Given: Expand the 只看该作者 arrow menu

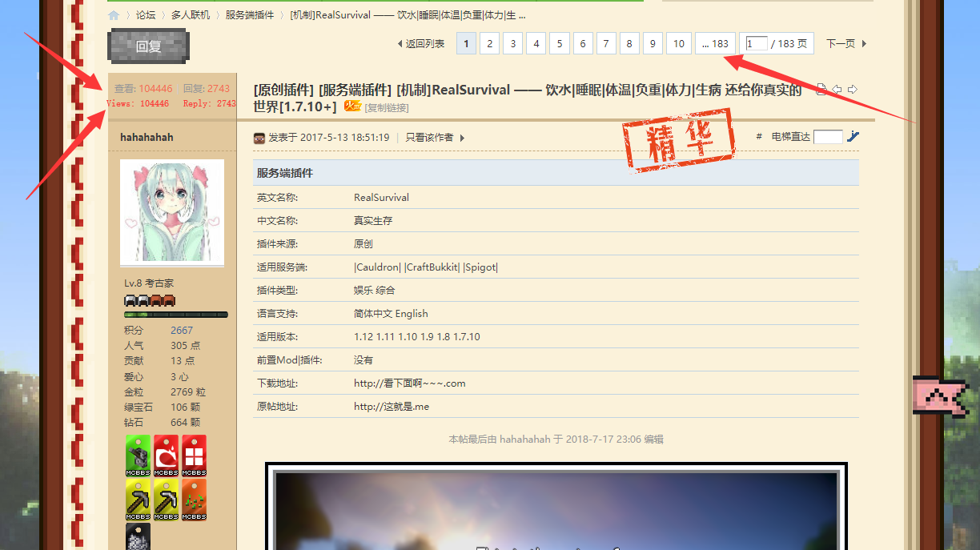Looking at the screenshot, I should tap(462, 138).
